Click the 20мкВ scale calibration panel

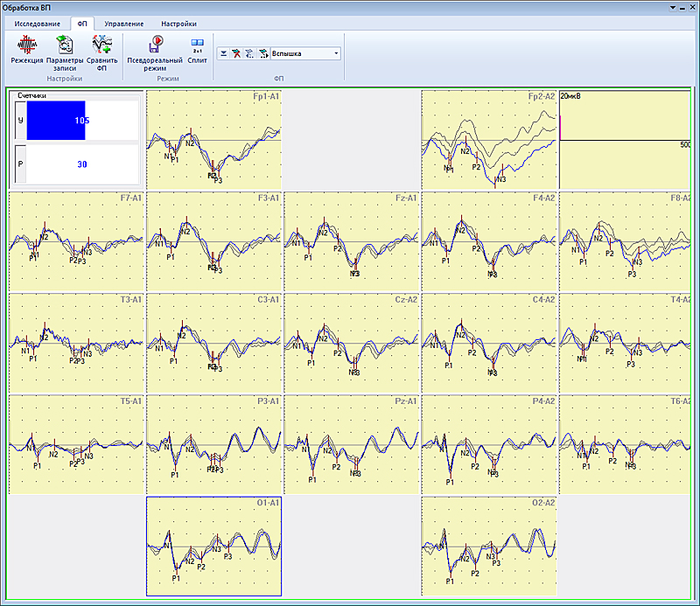[x=625, y=140]
